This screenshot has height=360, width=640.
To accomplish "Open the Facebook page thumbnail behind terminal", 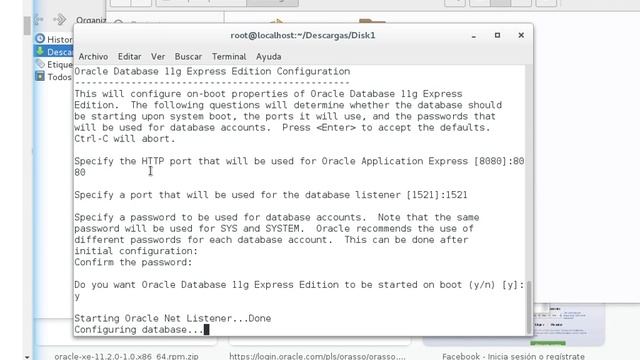I will (x=568, y=324).
